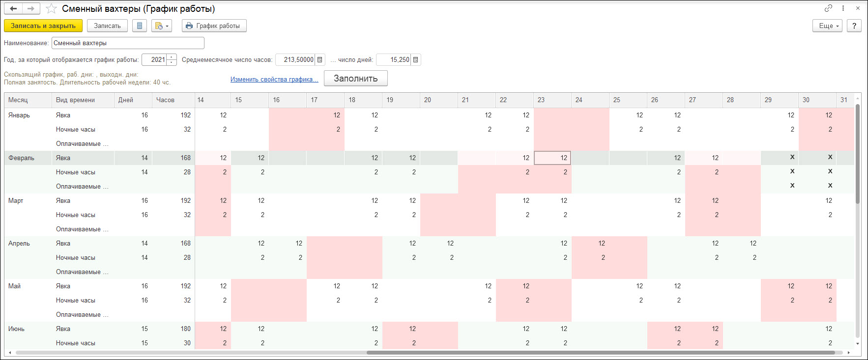Select the Март row
This screenshot has width=868, height=360.
16,200
